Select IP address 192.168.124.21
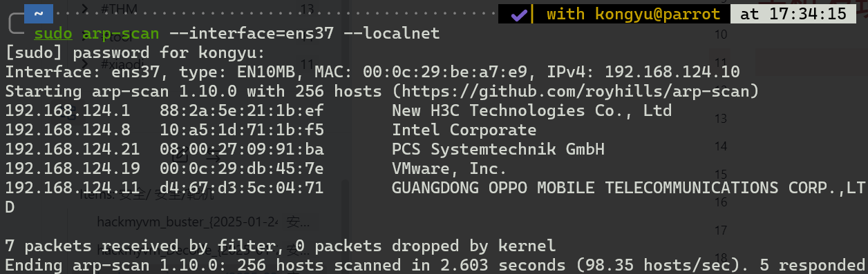Viewport: 868px width, 274px height. (x=72, y=149)
